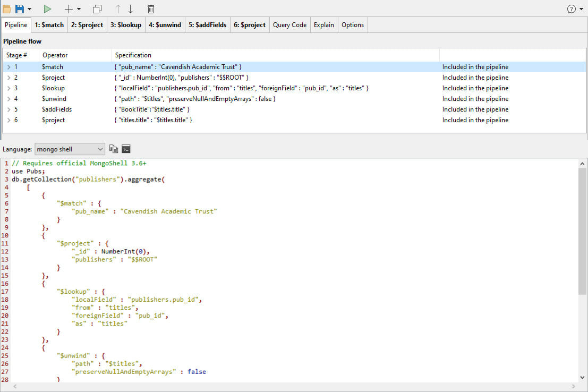Run the pipeline with the green play icon
Screen dimensions: 588x392
pyautogui.click(x=47, y=8)
